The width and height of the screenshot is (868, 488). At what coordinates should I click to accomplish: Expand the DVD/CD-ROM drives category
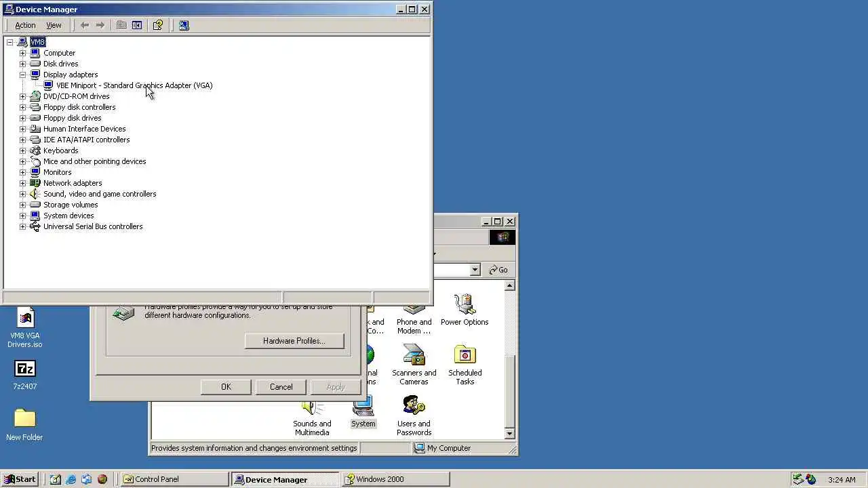[x=22, y=96]
